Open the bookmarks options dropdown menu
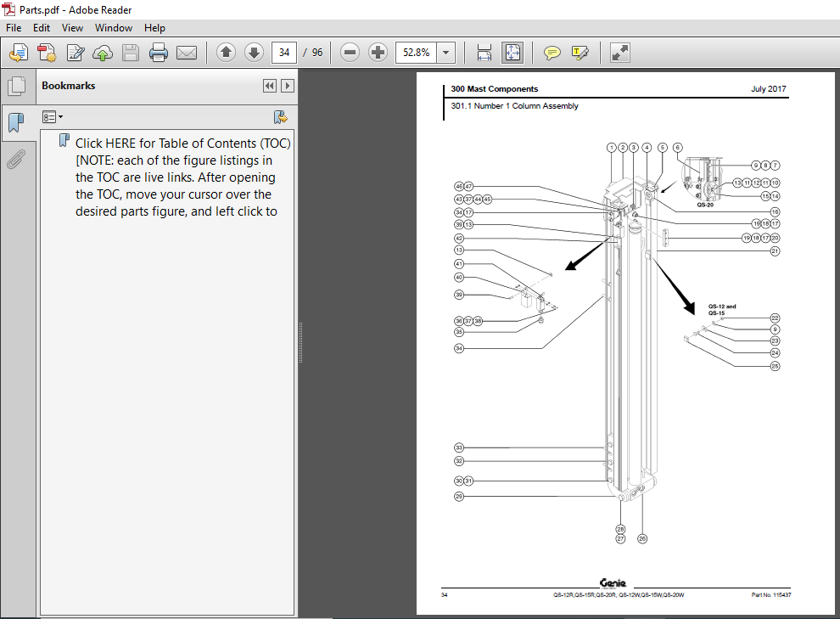Image resolution: width=840 pixels, height=619 pixels. 53,117
